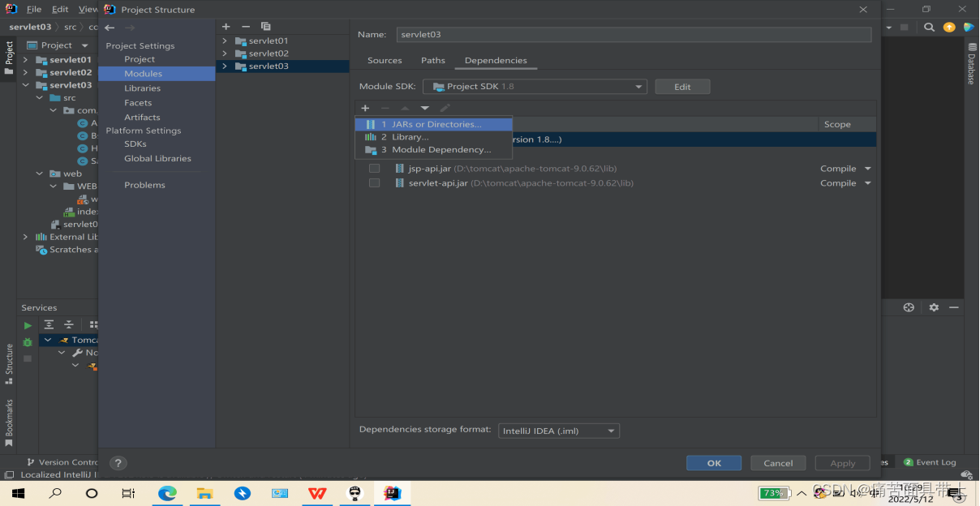980x506 pixels.
Task: Click the Apply button
Action: (x=843, y=463)
